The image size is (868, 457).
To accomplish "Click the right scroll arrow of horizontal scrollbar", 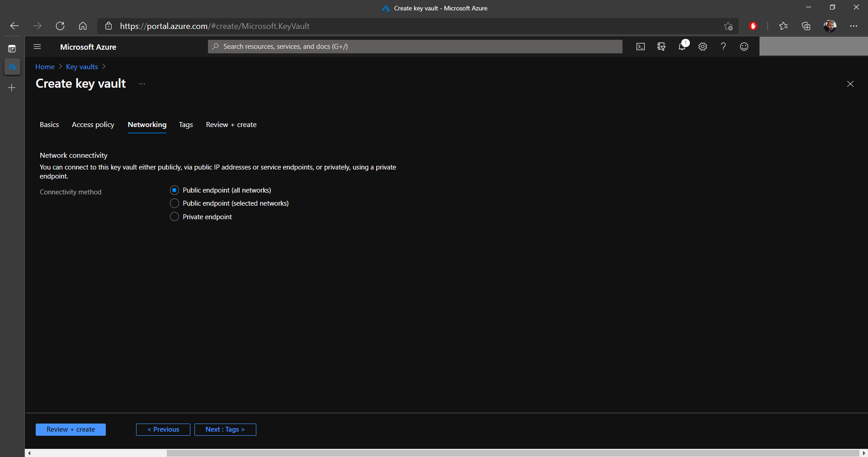I will 864,453.
